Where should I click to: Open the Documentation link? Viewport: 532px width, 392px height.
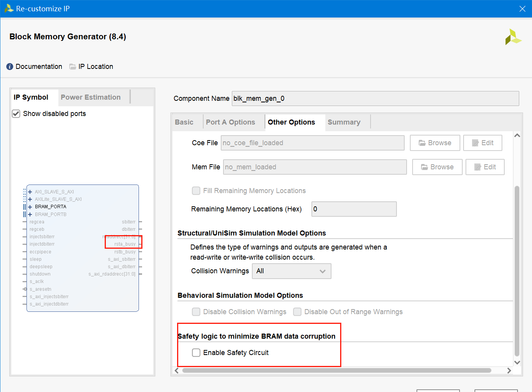tap(39, 67)
